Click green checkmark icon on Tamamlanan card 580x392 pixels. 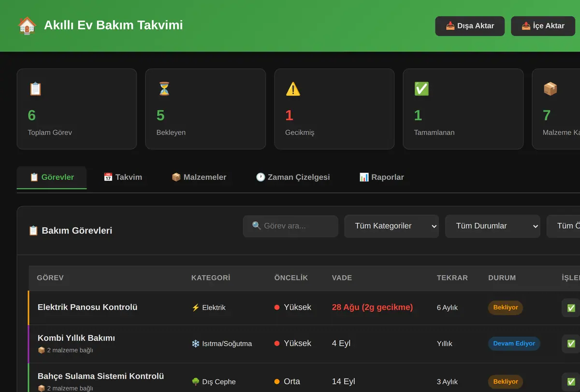point(421,89)
